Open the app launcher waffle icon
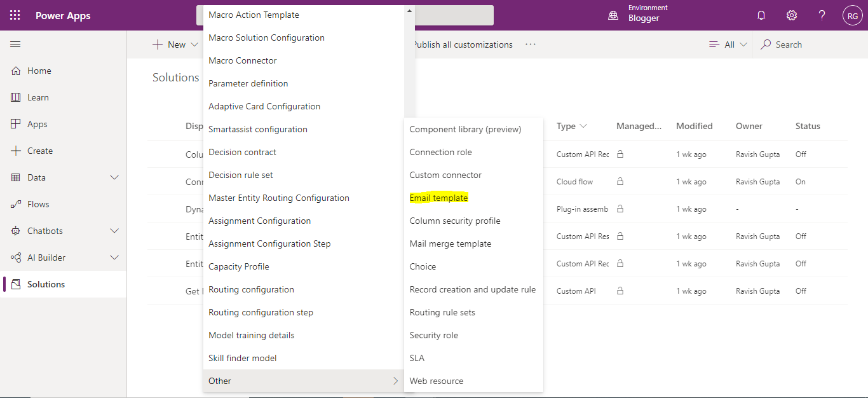 point(14,14)
